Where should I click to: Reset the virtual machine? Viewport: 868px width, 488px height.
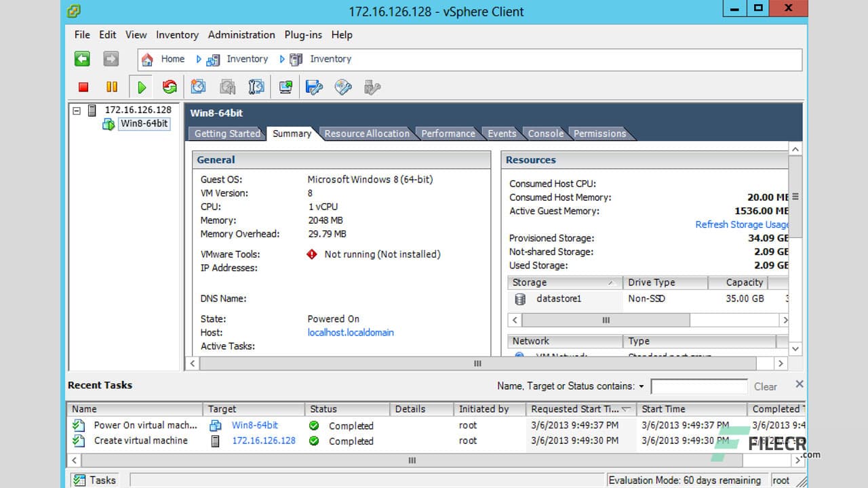[169, 87]
